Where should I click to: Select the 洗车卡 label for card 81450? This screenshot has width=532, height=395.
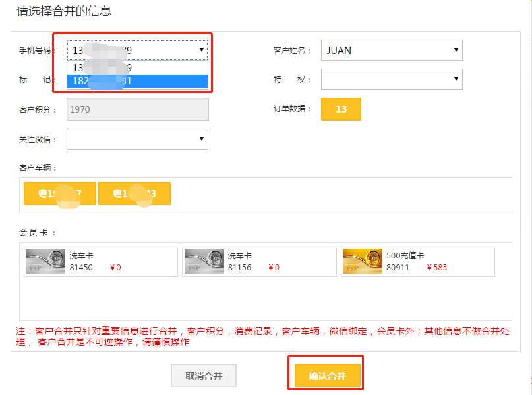click(81, 255)
